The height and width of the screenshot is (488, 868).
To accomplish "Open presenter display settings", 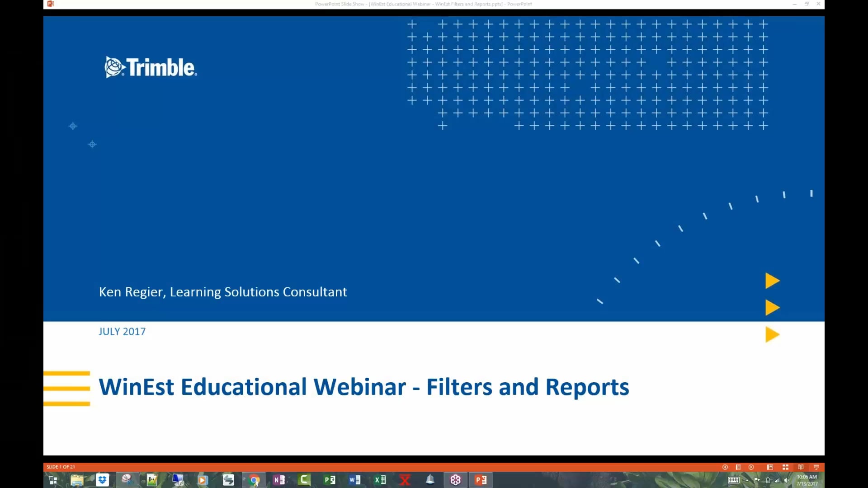I will pos(816,467).
